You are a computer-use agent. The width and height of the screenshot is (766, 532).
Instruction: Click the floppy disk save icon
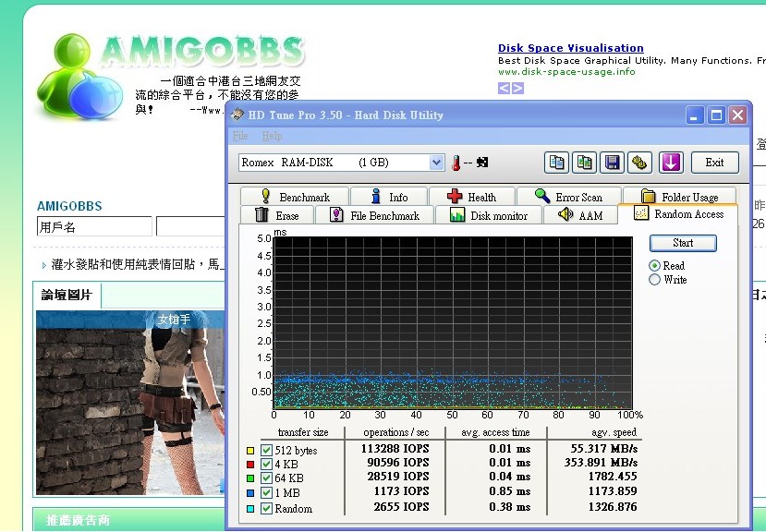pos(612,163)
